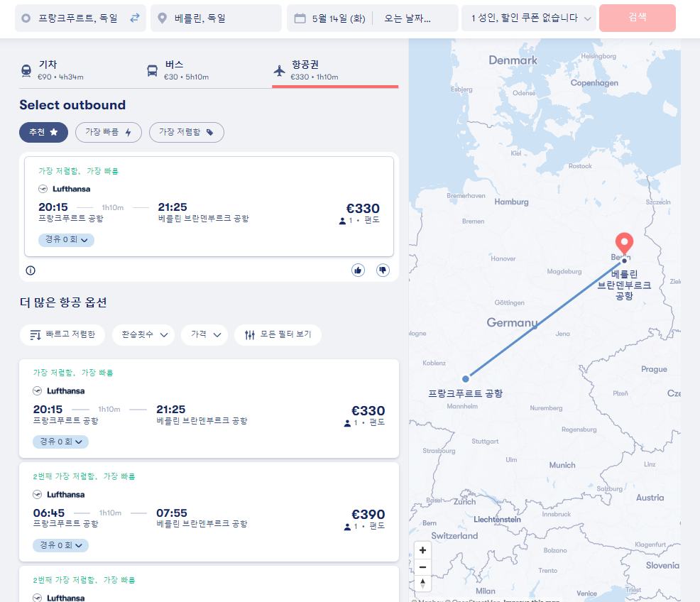700x602 pixels.
Task: Give thumbs down to the recommended flight
Action: [383, 270]
